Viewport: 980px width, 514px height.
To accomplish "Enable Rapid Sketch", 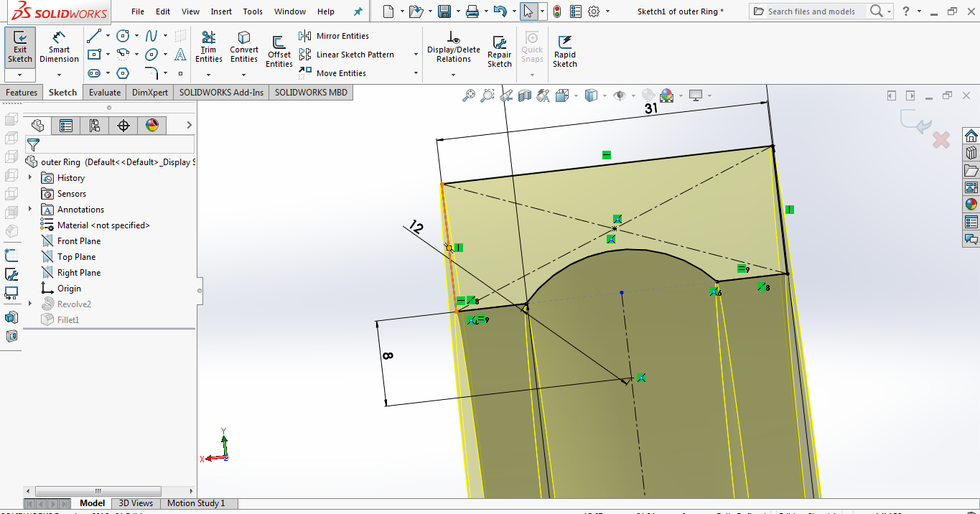I will click(x=565, y=52).
